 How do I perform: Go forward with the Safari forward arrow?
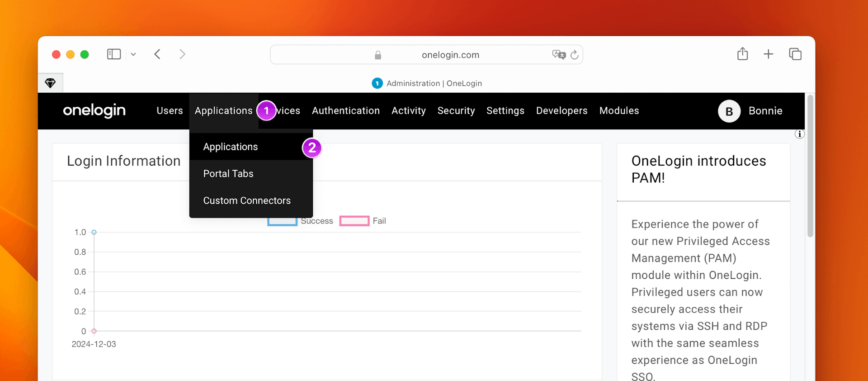coord(182,54)
